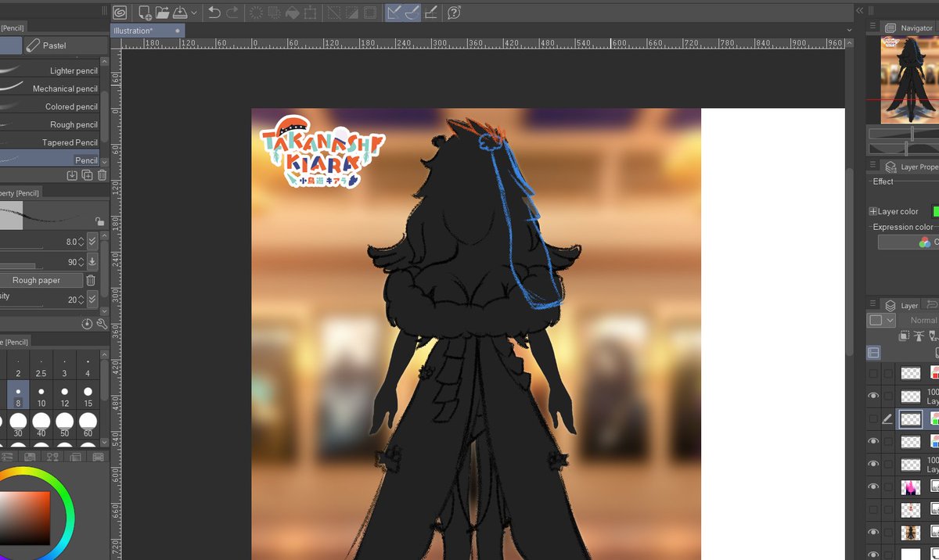Click the import sub tool material icon
This screenshot has height=560, width=939.
pyautogui.click(x=72, y=175)
